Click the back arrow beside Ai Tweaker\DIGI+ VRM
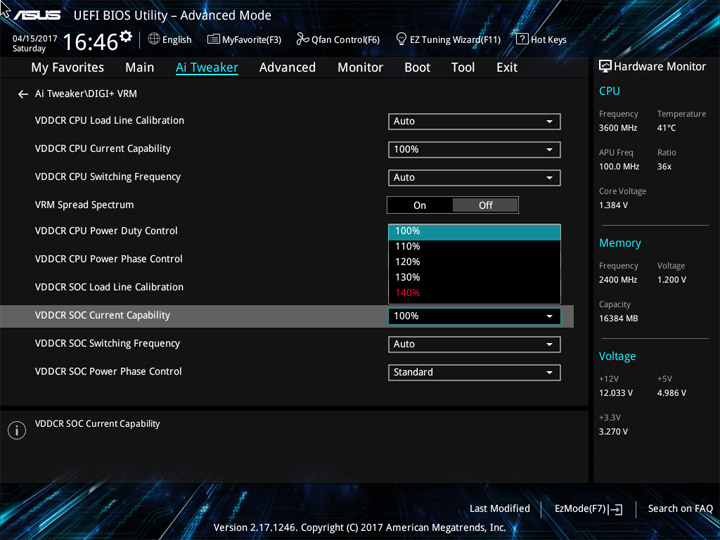The width and height of the screenshot is (720, 540). pos(23,94)
